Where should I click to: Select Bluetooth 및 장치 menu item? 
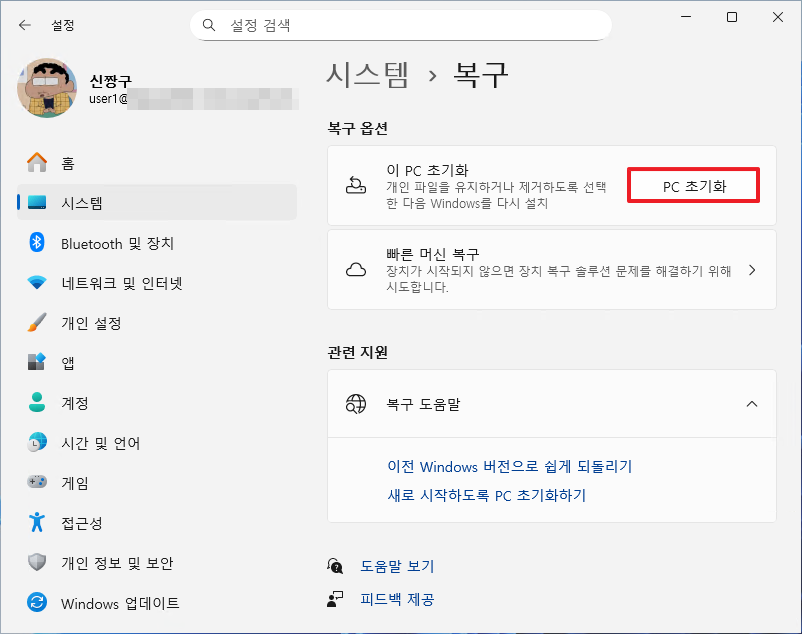click(157, 243)
